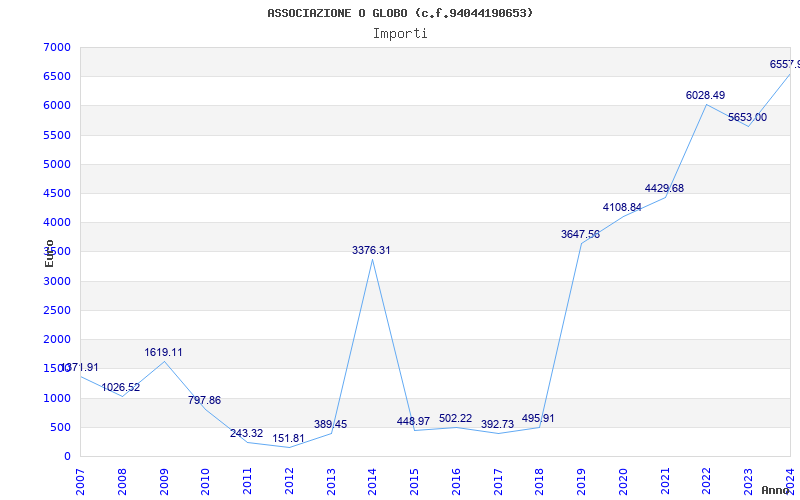Click the 2013 year label
Viewport: 800px width, 500px height.
pyautogui.click(x=331, y=482)
